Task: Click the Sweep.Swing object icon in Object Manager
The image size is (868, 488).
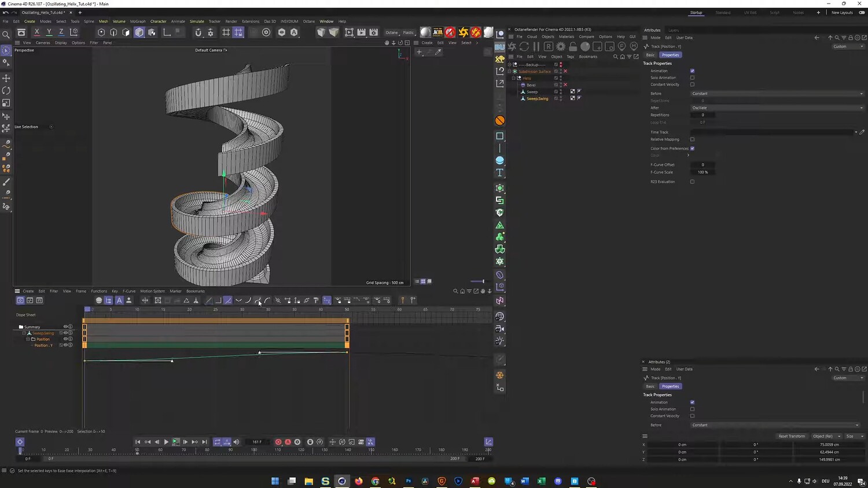Action: click(x=523, y=98)
